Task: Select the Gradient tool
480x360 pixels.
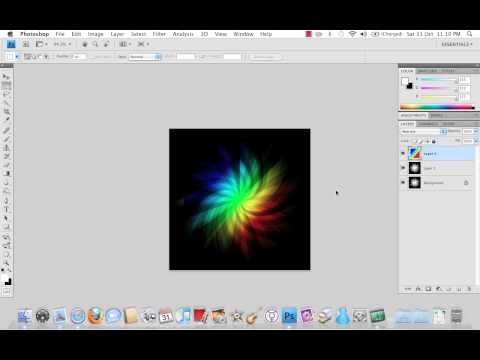Action: pyautogui.click(x=6, y=173)
